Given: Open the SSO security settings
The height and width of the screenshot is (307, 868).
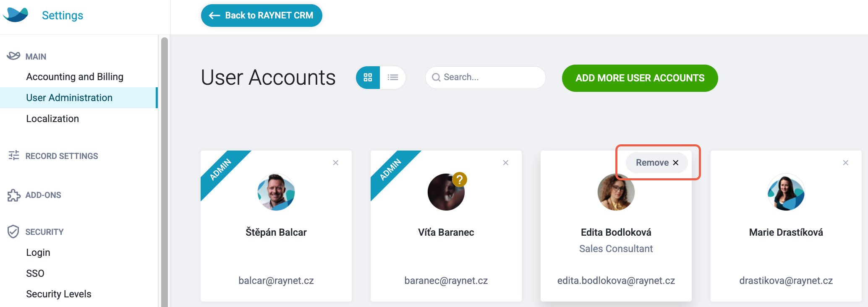Looking at the screenshot, I should pos(35,273).
